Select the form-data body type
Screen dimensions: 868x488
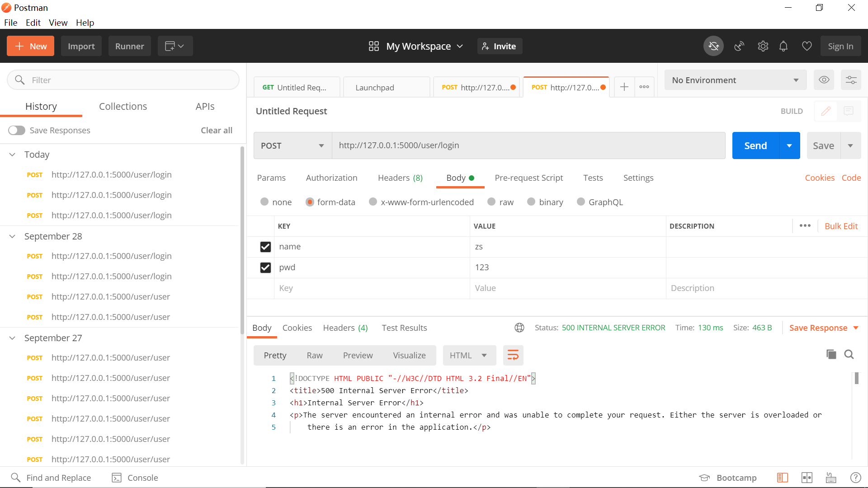tap(310, 202)
